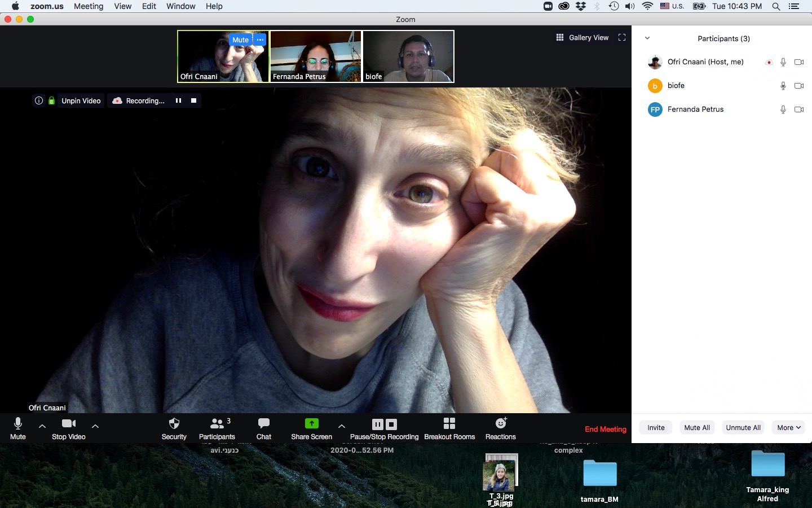This screenshot has width=812, height=508.
Task: Toggle Fernanda Petrus's microphone icon
Action: tap(783, 110)
